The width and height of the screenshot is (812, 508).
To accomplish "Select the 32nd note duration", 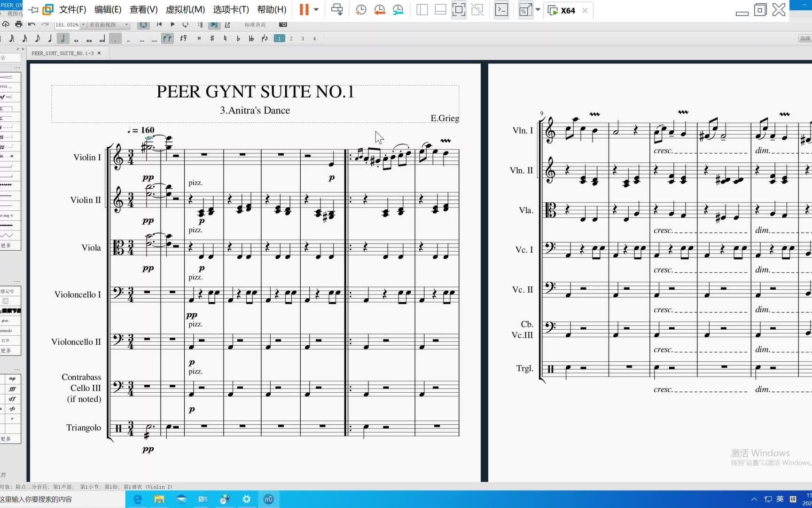I will 12,39.
